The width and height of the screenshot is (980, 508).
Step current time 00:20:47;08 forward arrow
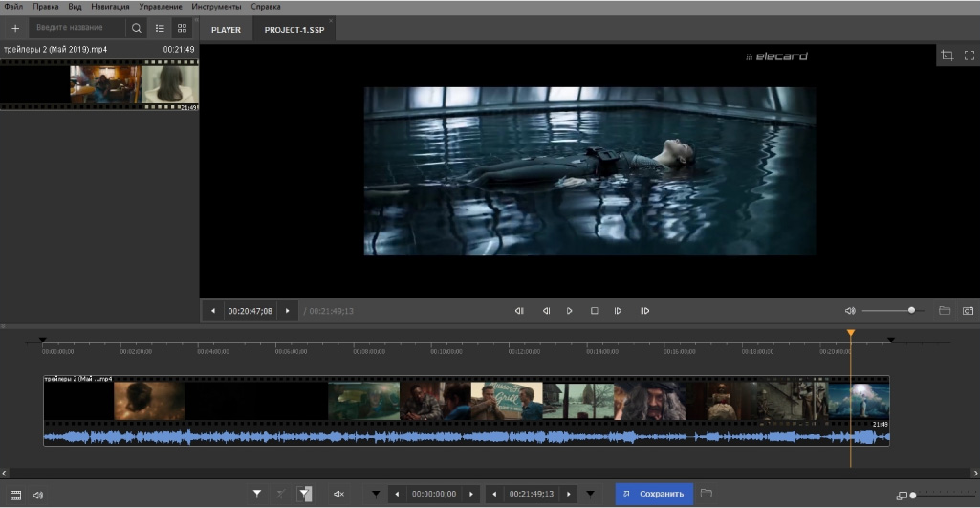click(x=288, y=311)
